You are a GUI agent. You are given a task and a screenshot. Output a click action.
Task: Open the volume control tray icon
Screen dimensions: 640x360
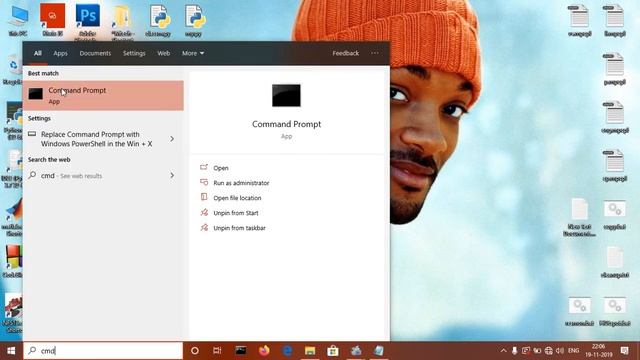point(560,351)
